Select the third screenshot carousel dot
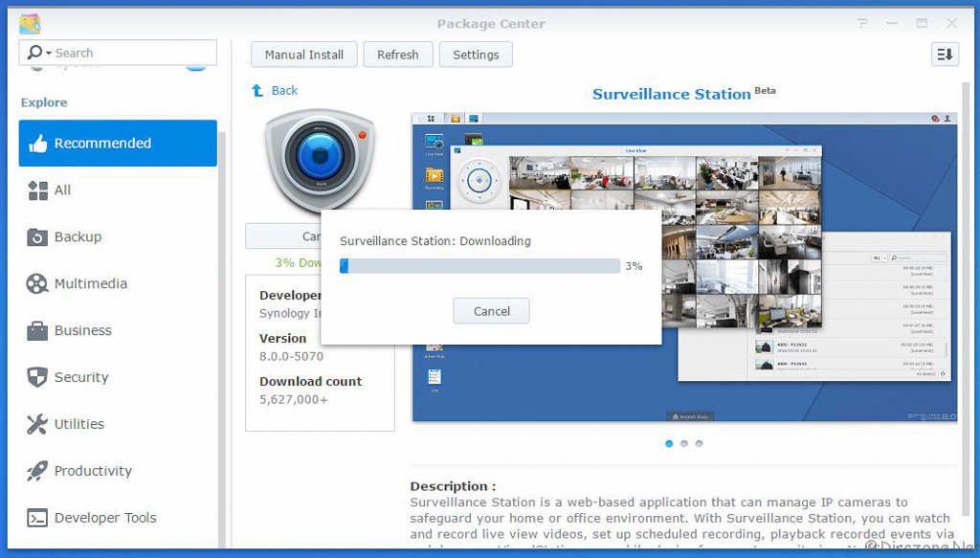The width and height of the screenshot is (980, 558). (x=699, y=444)
